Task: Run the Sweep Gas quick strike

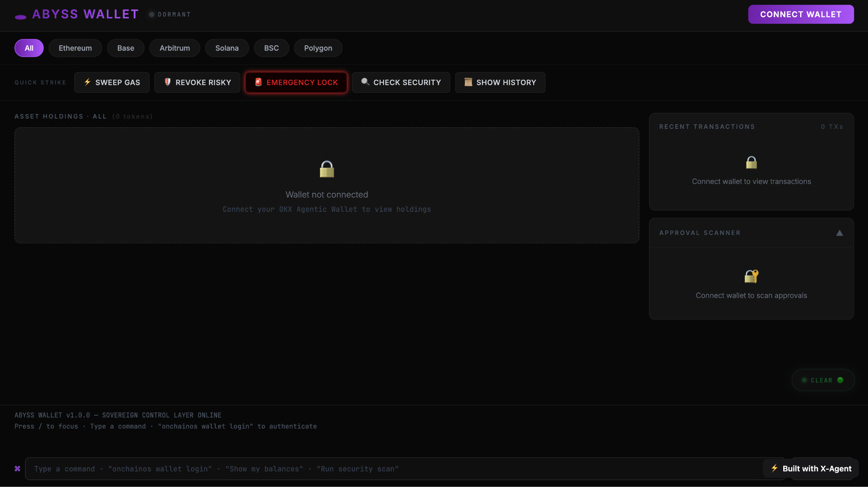Action: (x=111, y=82)
